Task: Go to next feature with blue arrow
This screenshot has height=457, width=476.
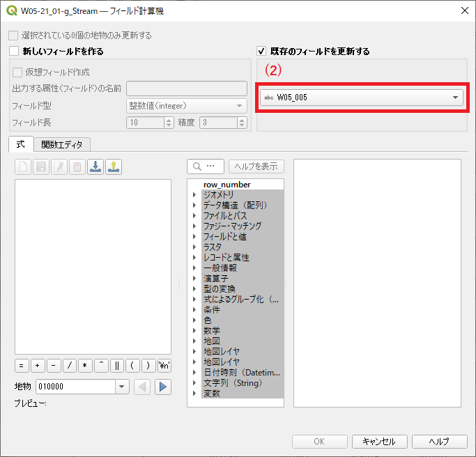Action: 163,387
